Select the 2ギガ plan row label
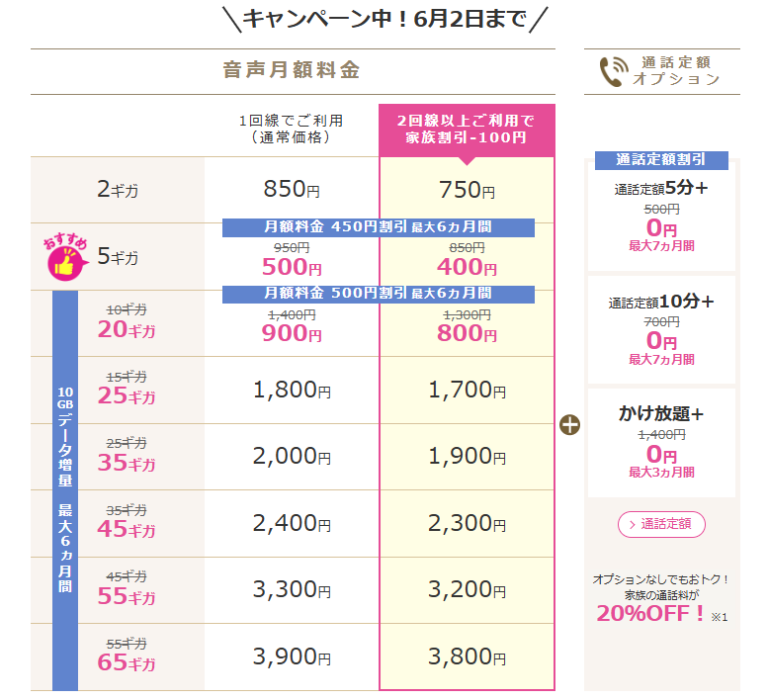The image size is (768, 700). tap(118, 191)
